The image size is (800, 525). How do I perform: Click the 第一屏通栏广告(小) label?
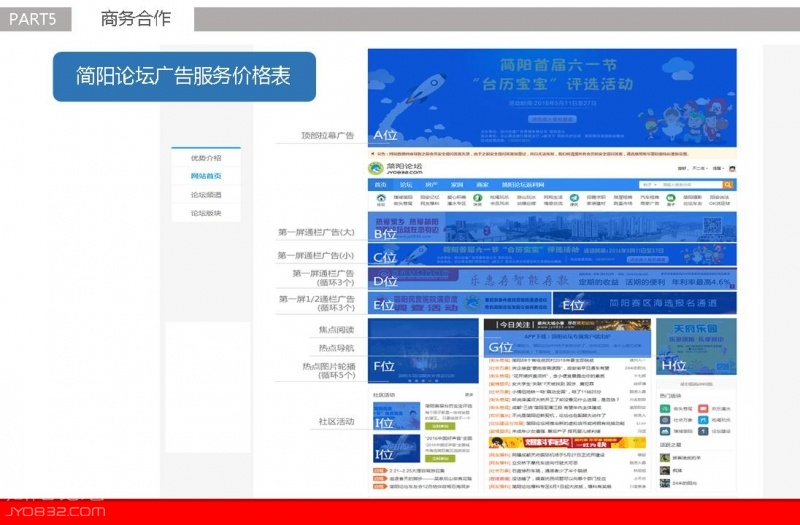point(316,256)
